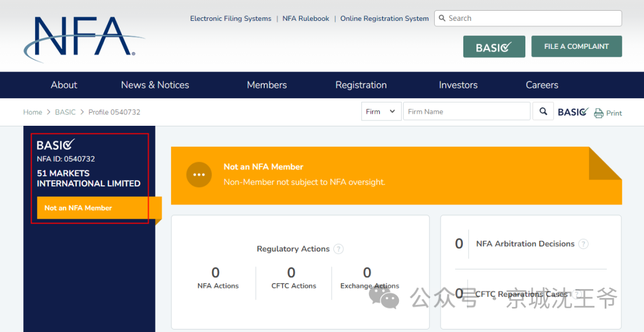Click the BASIC logo in the dark sidebar
644x332 pixels.
click(56, 144)
